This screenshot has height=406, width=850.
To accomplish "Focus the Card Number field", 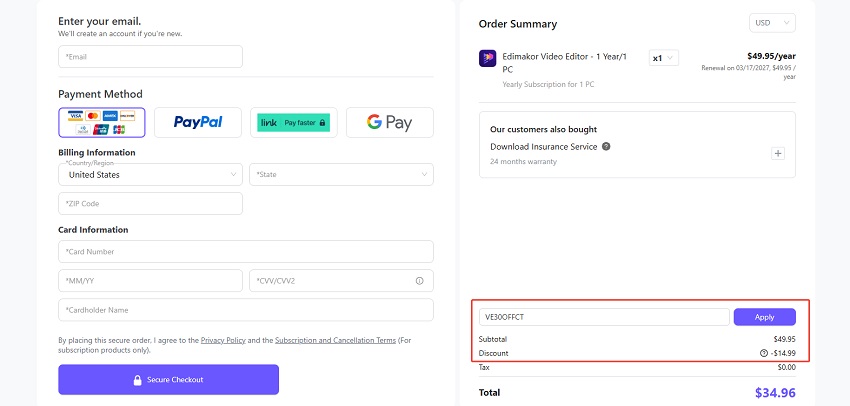I will point(245,252).
